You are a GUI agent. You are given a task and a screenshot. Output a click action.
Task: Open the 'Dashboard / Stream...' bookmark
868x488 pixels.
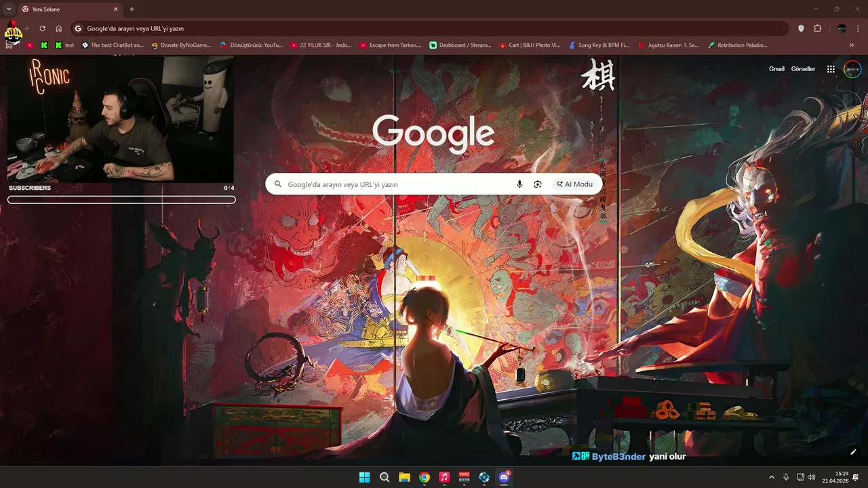tap(460, 45)
